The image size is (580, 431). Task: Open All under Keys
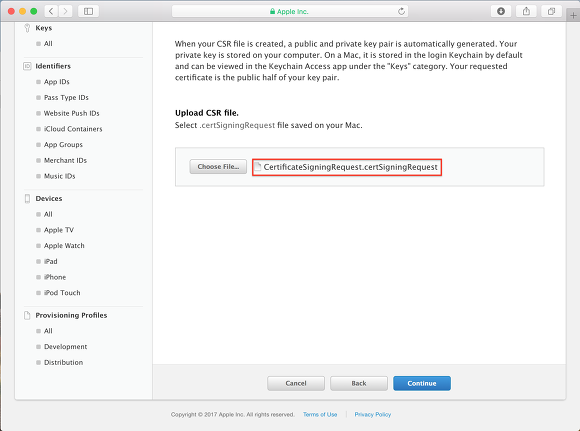pos(48,44)
